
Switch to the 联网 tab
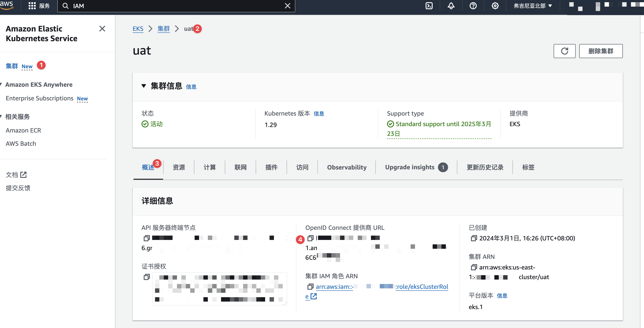point(240,167)
